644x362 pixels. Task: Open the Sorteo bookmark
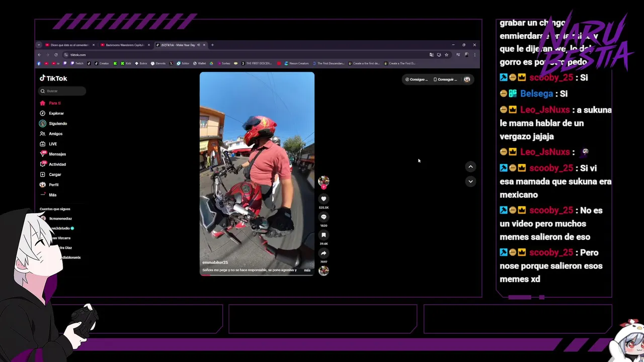[x=224, y=63]
